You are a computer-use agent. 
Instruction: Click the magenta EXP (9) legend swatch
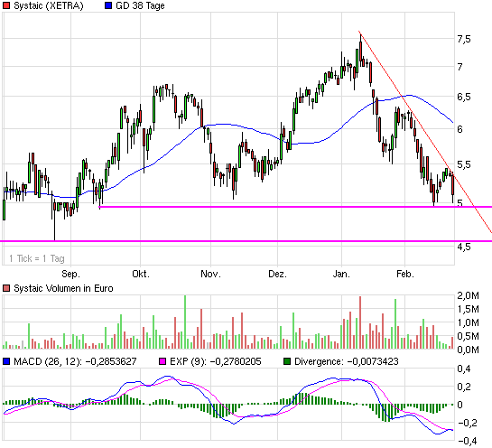click(162, 361)
